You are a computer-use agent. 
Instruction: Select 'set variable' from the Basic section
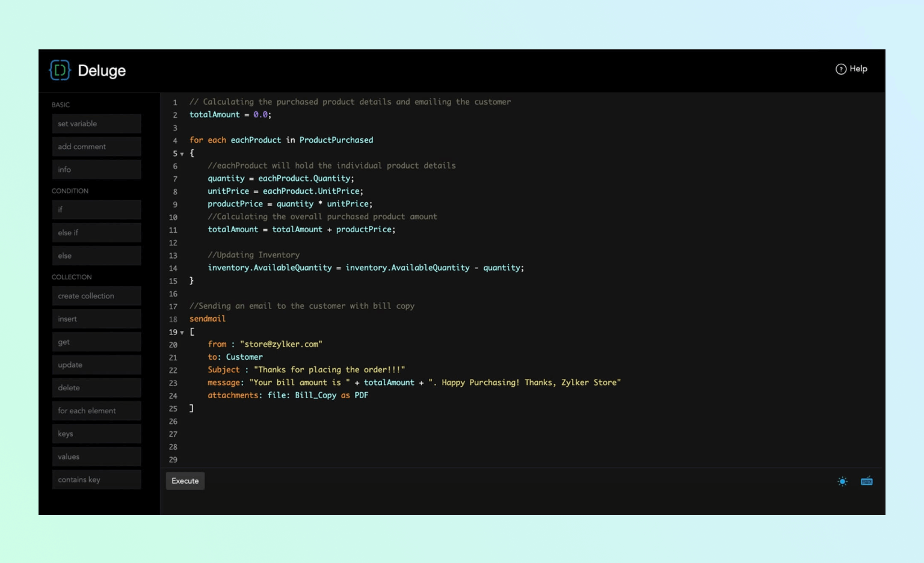pos(96,124)
